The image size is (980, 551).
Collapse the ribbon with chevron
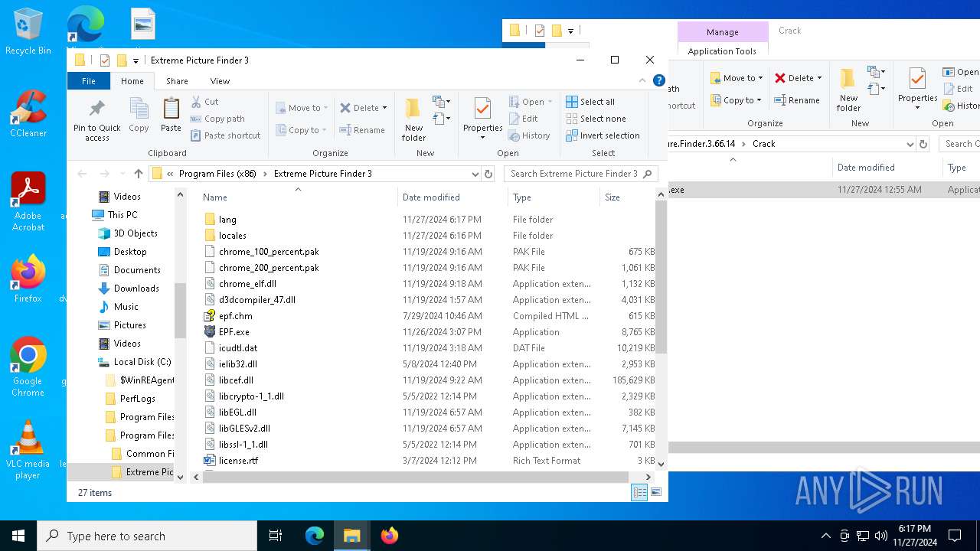click(x=642, y=80)
